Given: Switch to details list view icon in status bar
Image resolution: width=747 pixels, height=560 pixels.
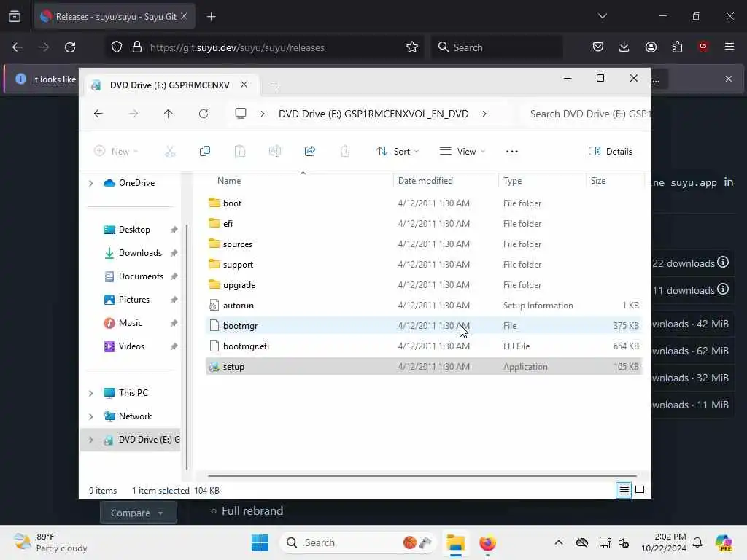Looking at the screenshot, I should coord(624,490).
